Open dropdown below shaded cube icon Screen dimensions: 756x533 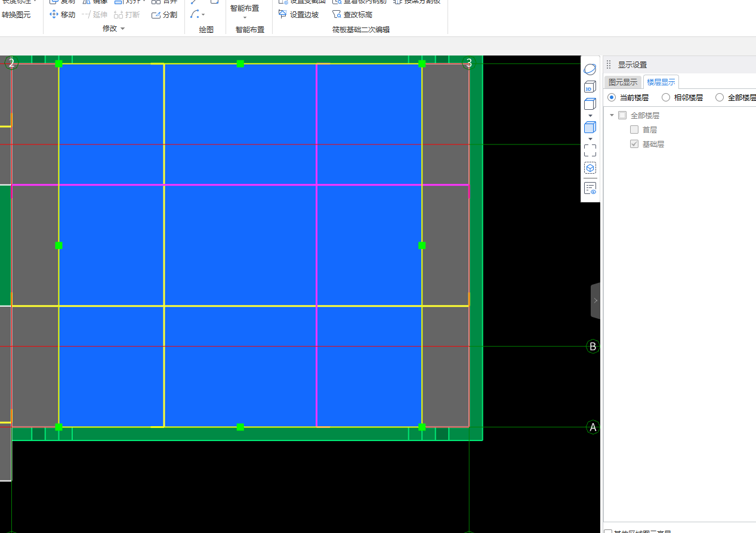point(590,138)
